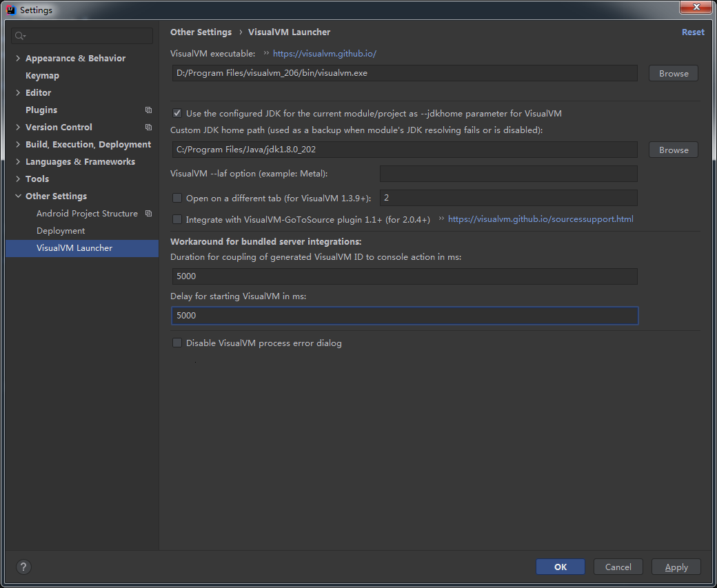717x588 pixels.
Task: Toggle Use the configured JDK checkbox
Action: pos(177,113)
